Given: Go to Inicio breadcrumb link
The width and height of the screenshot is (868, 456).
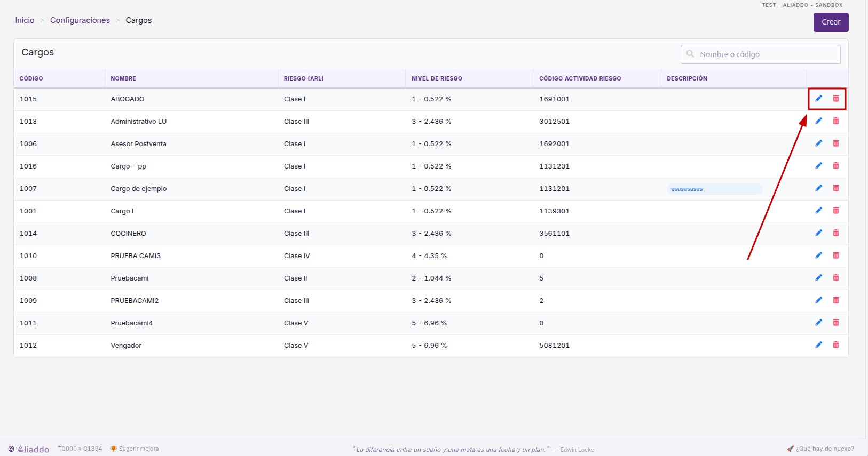Looking at the screenshot, I should [x=25, y=20].
